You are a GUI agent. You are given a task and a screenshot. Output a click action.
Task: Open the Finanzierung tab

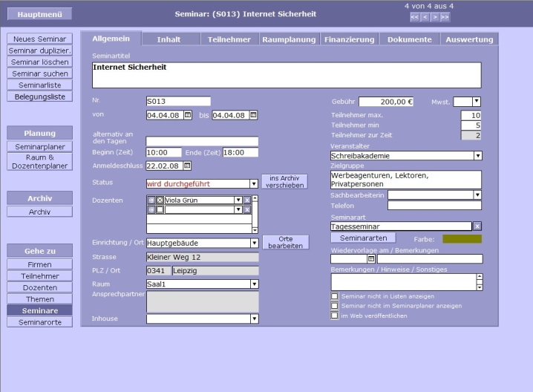click(350, 39)
